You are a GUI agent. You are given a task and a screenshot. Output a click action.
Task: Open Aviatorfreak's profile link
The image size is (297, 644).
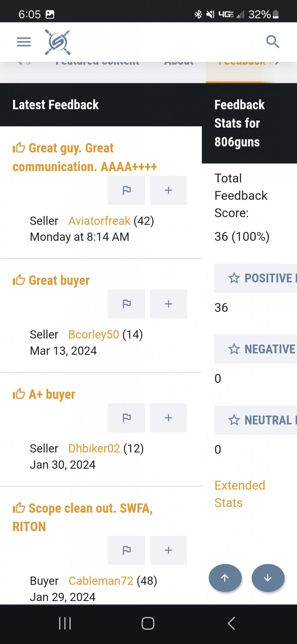99,221
